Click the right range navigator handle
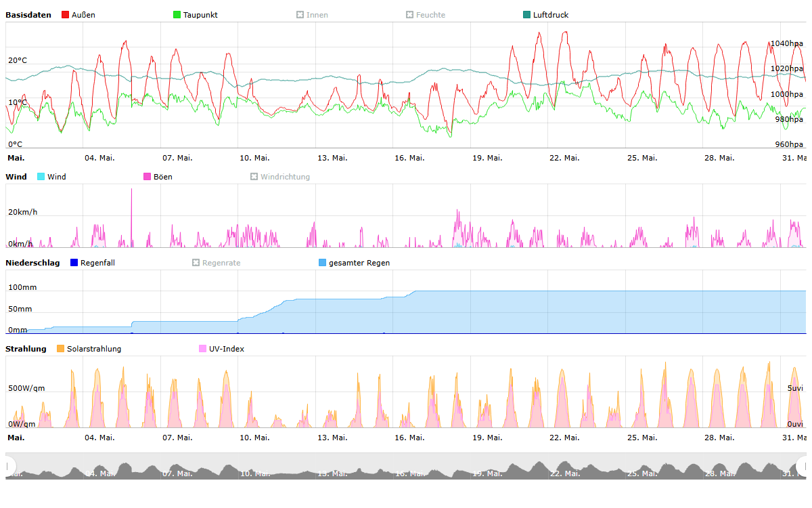Screen dimensions: 812x508 (802, 466)
